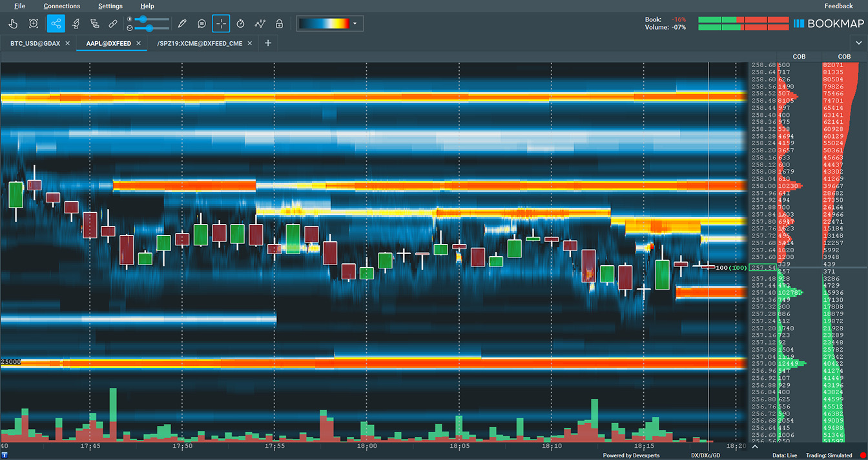Click the Feedback link
Viewport: 868px width, 460px height.
838,6
